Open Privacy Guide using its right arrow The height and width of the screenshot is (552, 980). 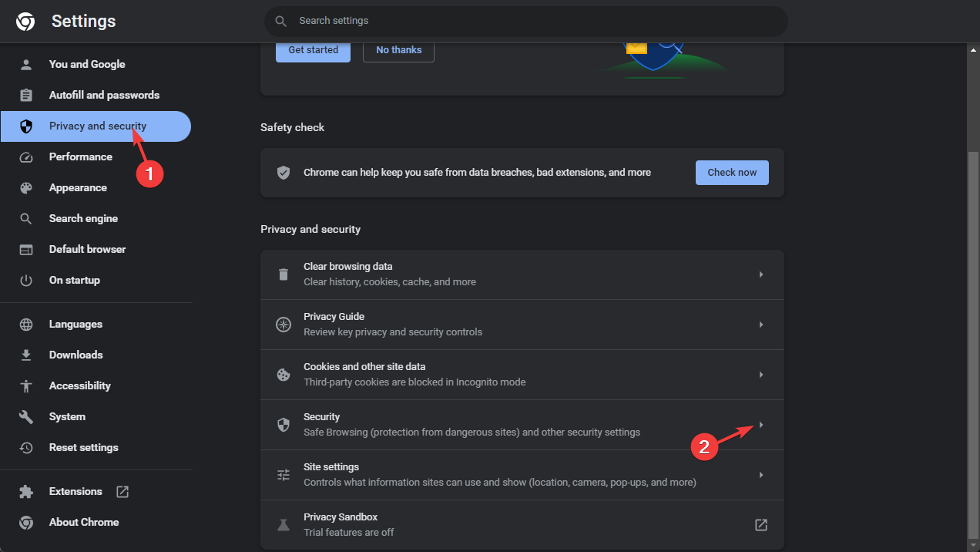click(761, 325)
